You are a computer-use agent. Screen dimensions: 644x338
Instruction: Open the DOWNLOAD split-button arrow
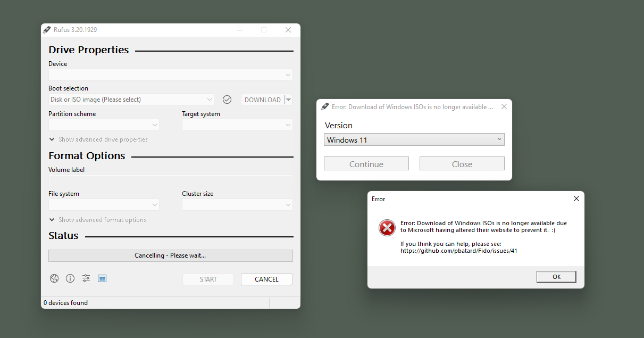288,100
